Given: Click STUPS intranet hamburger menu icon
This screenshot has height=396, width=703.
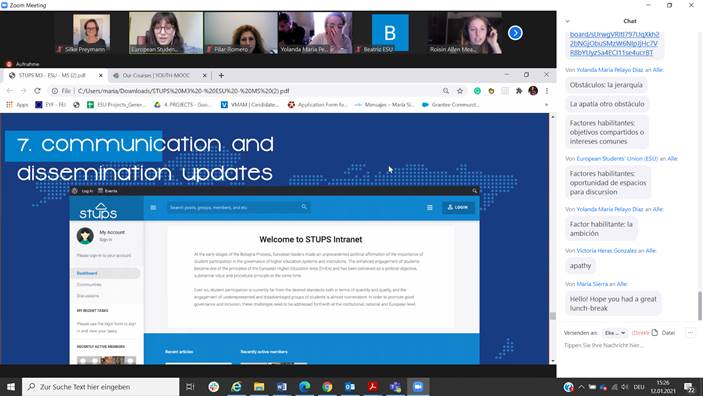Looking at the screenshot, I should (x=153, y=207).
